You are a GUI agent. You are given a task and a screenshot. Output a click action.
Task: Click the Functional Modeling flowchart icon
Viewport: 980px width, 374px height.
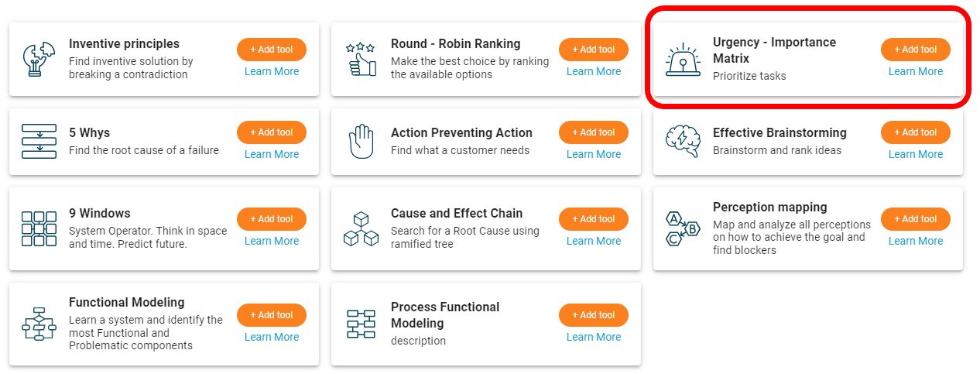(x=39, y=324)
